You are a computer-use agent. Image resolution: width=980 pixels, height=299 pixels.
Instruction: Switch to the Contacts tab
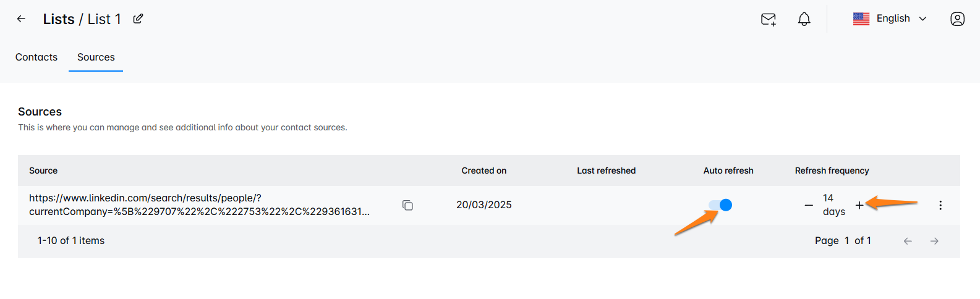pos(36,57)
